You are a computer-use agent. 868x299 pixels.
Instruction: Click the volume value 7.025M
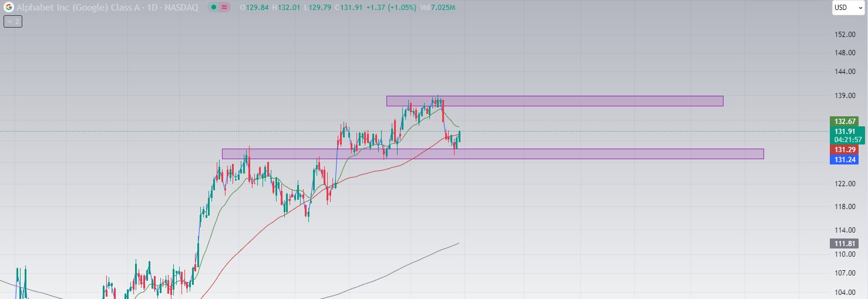point(443,8)
